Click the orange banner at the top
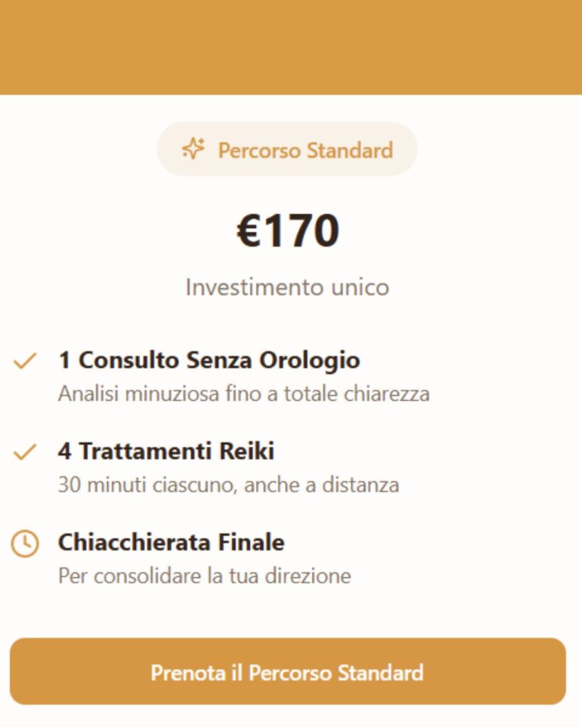Viewport: 582px width, 728px height. (291, 47)
